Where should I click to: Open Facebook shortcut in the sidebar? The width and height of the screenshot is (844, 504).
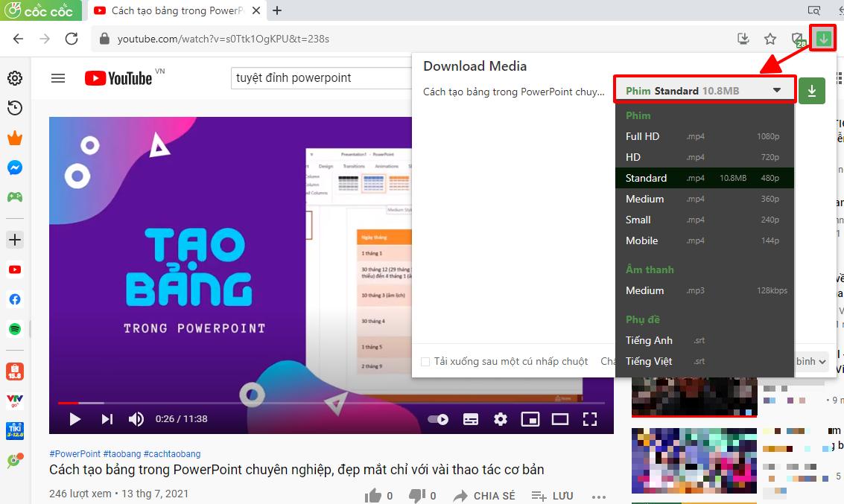point(15,299)
